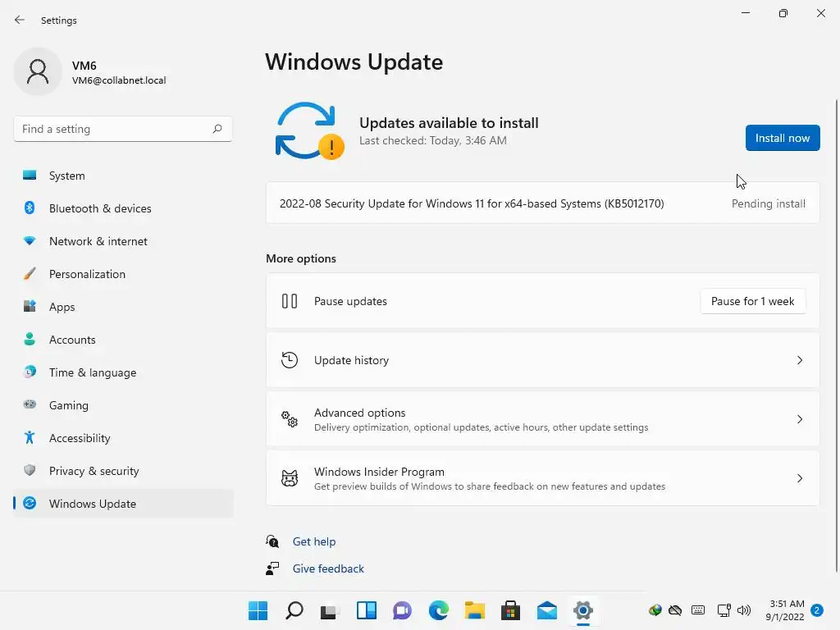The width and height of the screenshot is (840, 630).
Task: Click the Find a setting search box
Action: pos(123,129)
